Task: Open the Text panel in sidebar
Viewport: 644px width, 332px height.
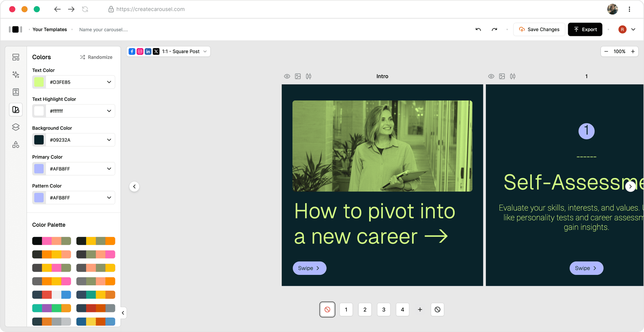Action: (x=16, y=92)
